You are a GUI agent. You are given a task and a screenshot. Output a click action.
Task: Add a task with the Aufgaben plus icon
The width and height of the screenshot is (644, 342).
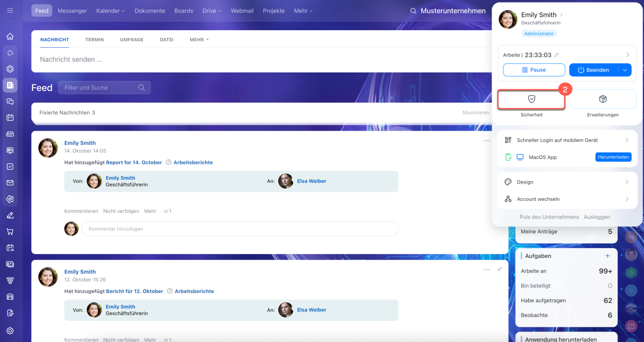[x=607, y=256]
